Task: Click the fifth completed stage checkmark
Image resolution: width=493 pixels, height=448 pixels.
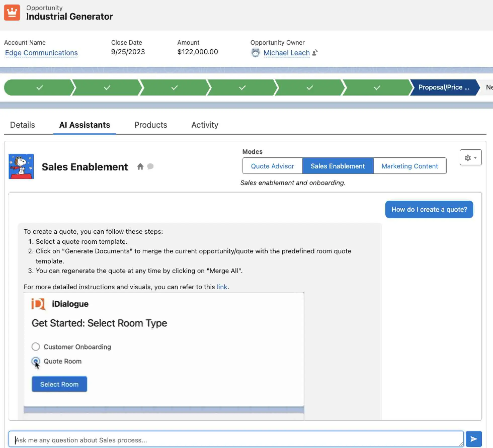Action: (x=310, y=87)
